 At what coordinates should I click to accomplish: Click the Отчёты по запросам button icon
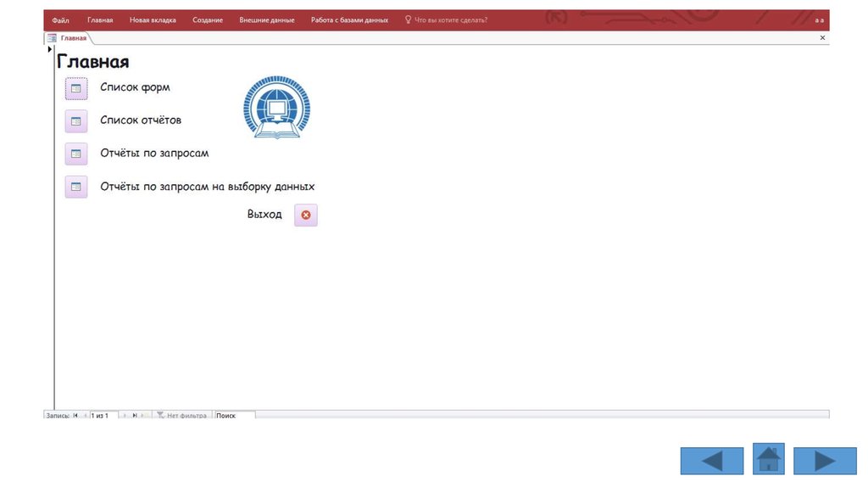(76, 154)
